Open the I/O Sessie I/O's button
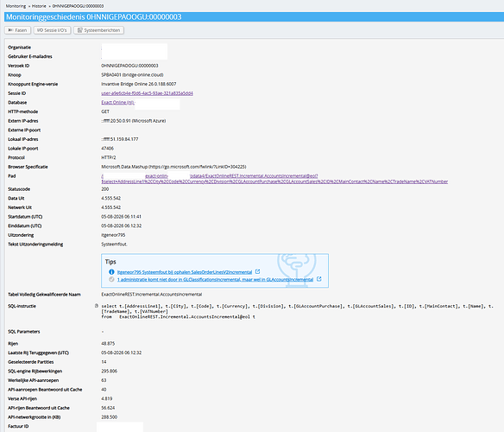Screen dimensions: 504x432 (x=52, y=30)
